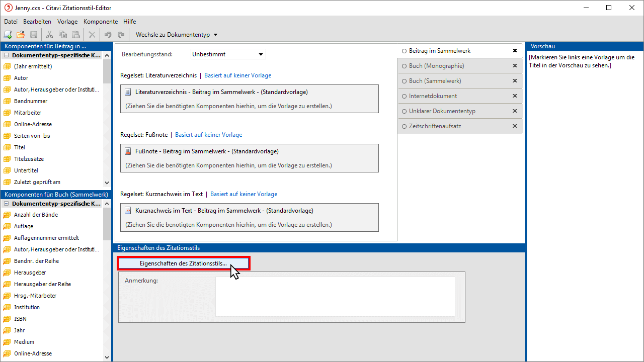Click the undo arrow icon
Screen dimensions: 644x362
tap(108, 35)
